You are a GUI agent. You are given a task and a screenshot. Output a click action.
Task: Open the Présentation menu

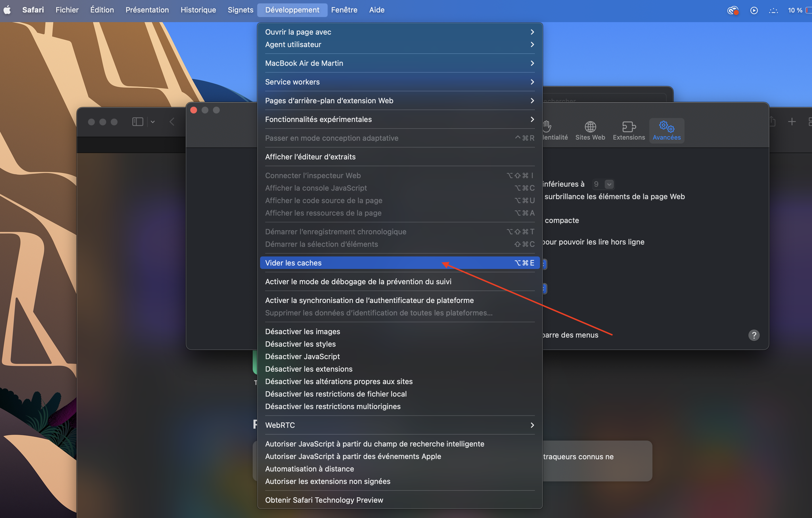click(x=147, y=10)
